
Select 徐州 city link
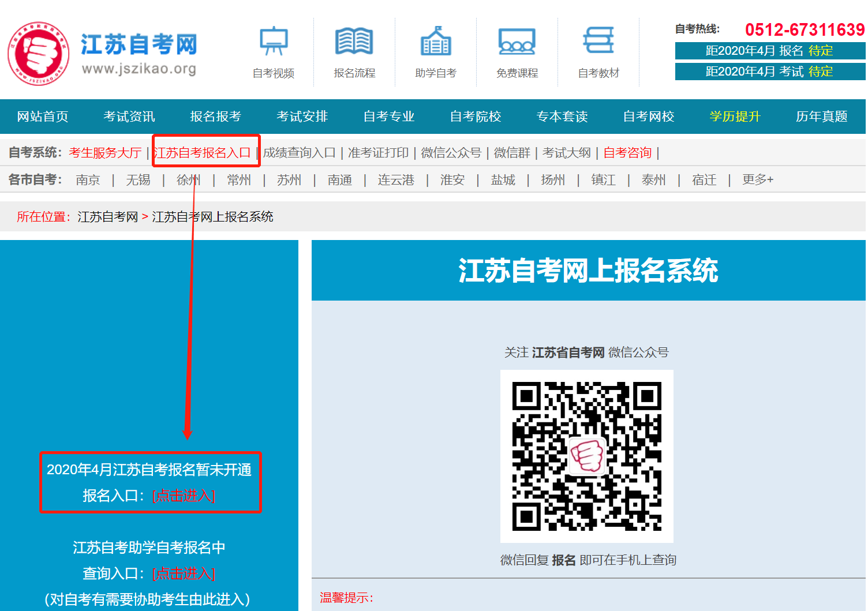point(189,180)
